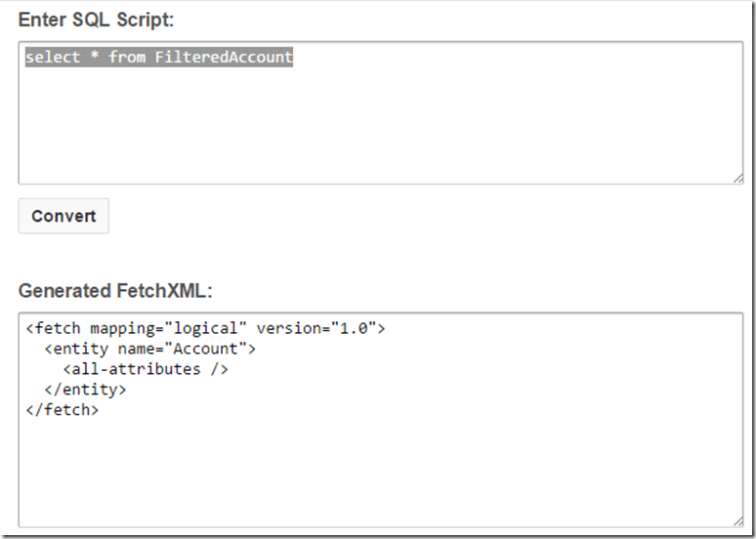The width and height of the screenshot is (756, 539).
Task: Grab the SQL script box resize handle
Action: pos(736,178)
